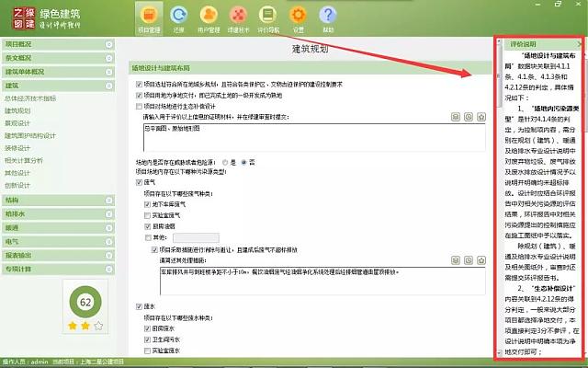
Task: Click the clock icon above 处理措施 text box
Action: coord(469,260)
